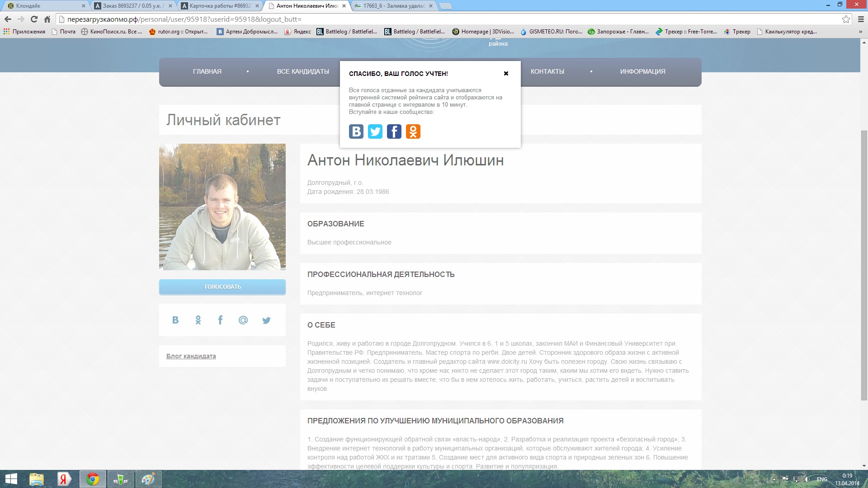The image size is (868, 488).
Task: Share via Twitter bird under photo
Action: coord(266,320)
